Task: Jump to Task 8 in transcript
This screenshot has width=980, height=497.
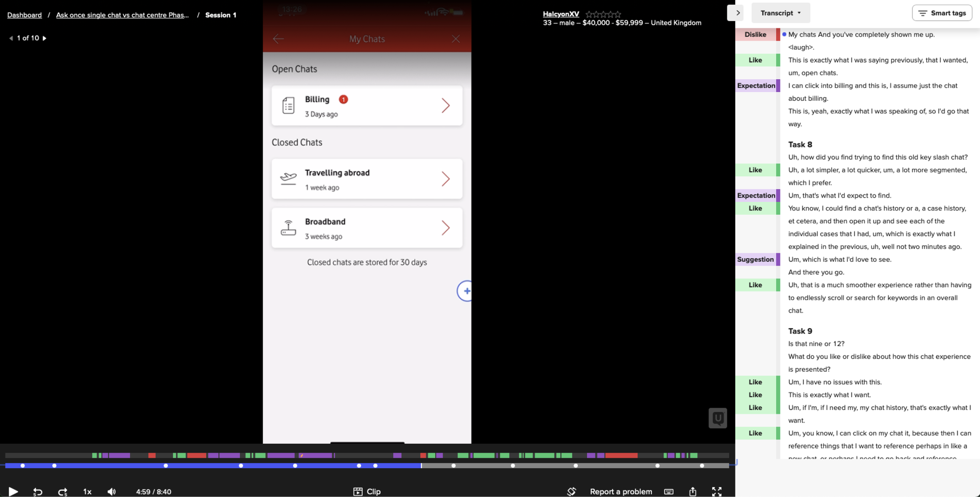Action: [x=800, y=144]
